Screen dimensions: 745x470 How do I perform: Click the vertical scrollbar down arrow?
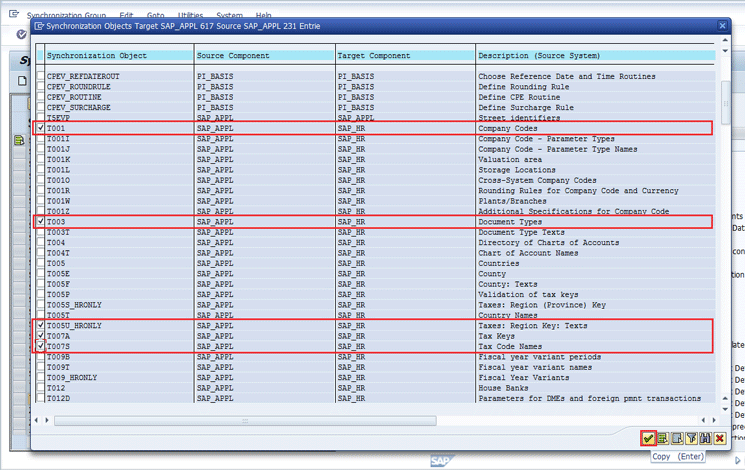[x=726, y=407]
